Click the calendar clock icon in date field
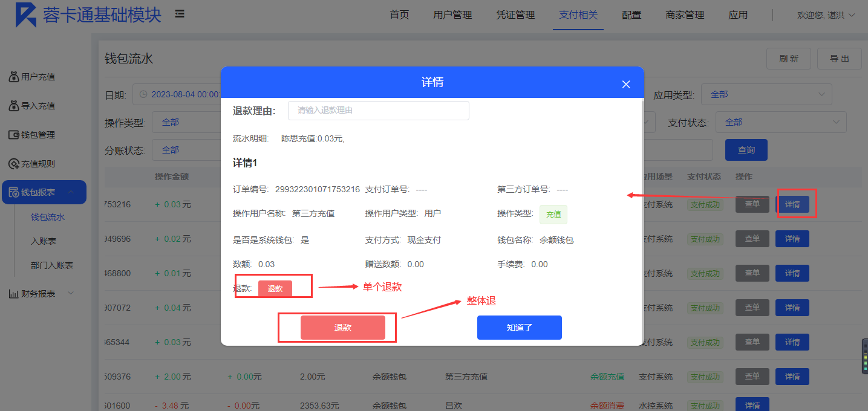This screenshot has height=411, width=868. point(143,94)
